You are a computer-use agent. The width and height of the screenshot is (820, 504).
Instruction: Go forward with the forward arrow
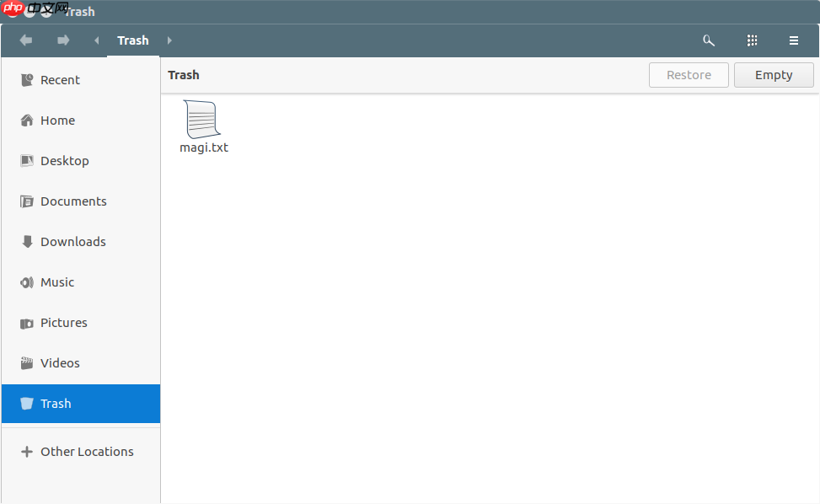[63, 40]
